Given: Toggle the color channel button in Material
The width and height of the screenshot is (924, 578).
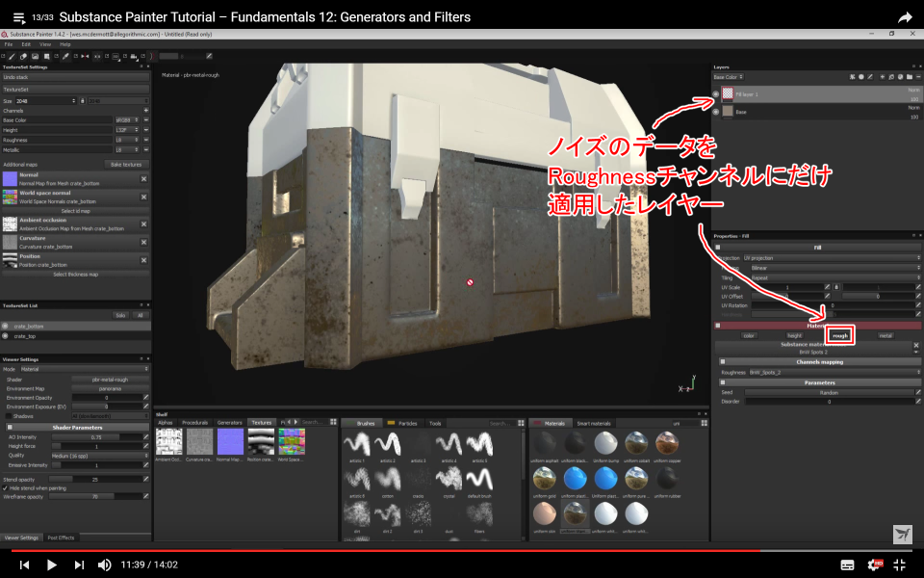Looking at the screenshot, I should [749, 335].
